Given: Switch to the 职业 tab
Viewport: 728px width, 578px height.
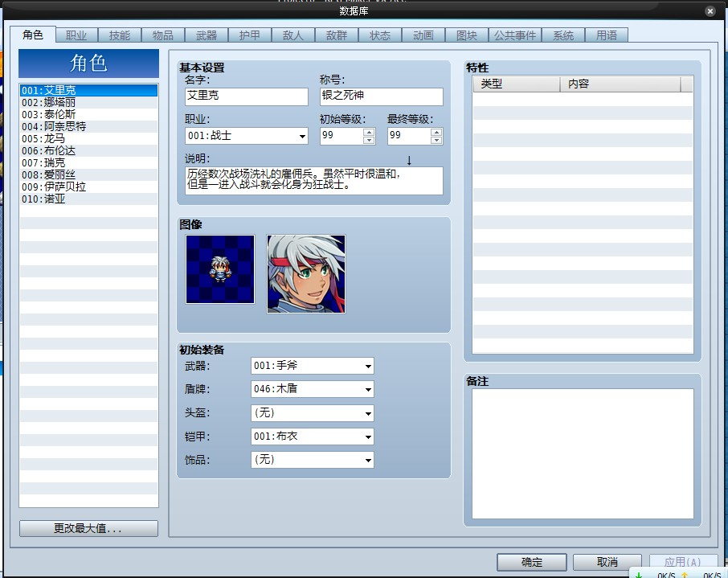Looking at the screenshot, I should (x=76, y=35).
